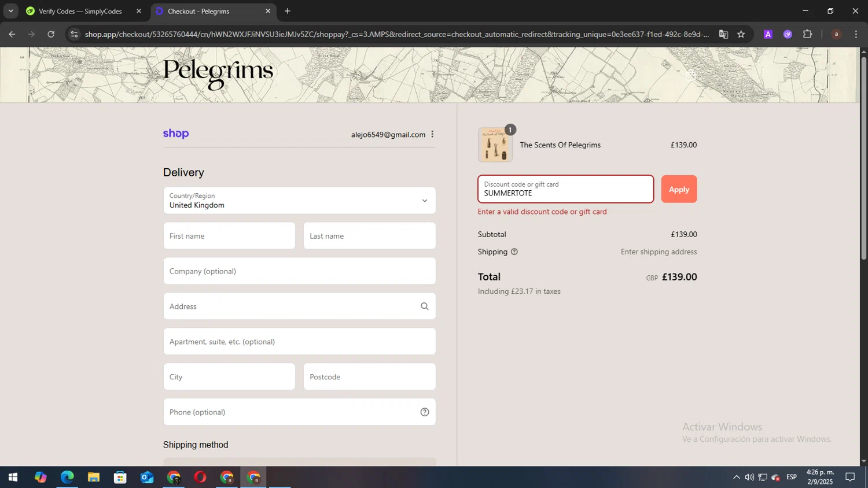Viewport: 868px width, 488px height.
Task: Click the Last name field
Action: [x=369, y=236]
